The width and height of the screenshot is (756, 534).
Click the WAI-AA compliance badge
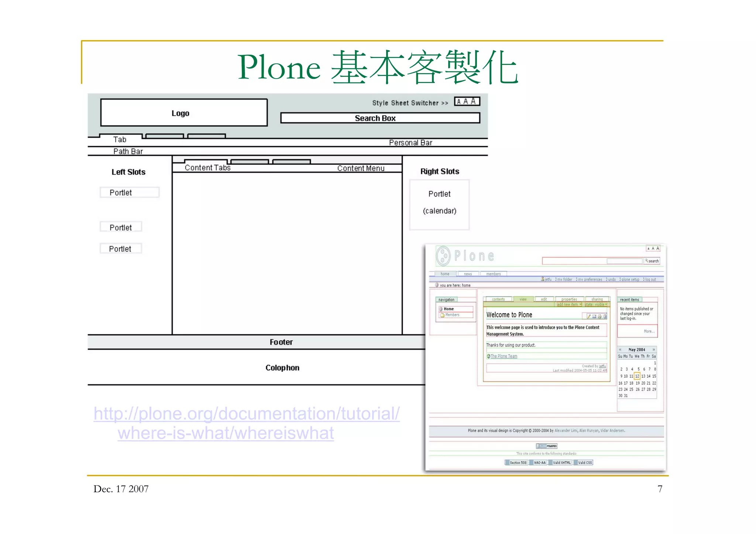coord(538,462)
